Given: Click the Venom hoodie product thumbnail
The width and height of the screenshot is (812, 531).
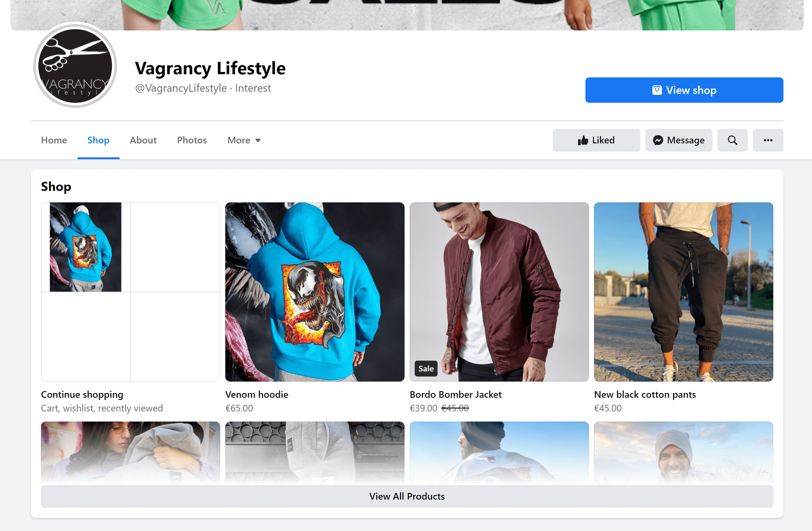Looking at the screenshot, I should pos(315,292).
